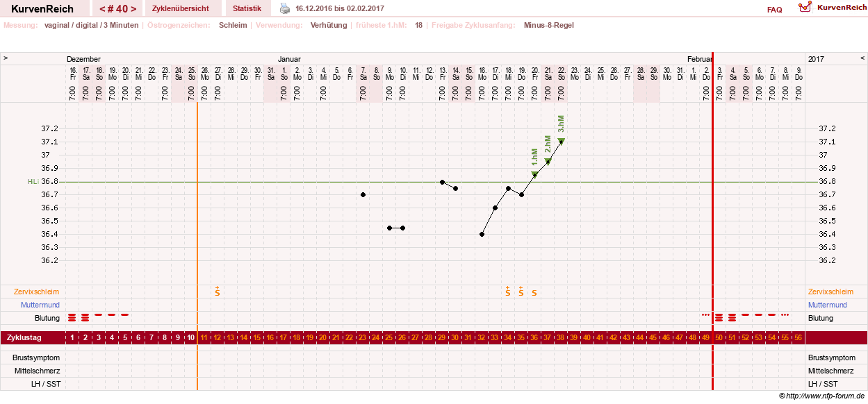Click the left Mittelschmerz row label

[38, 371]
